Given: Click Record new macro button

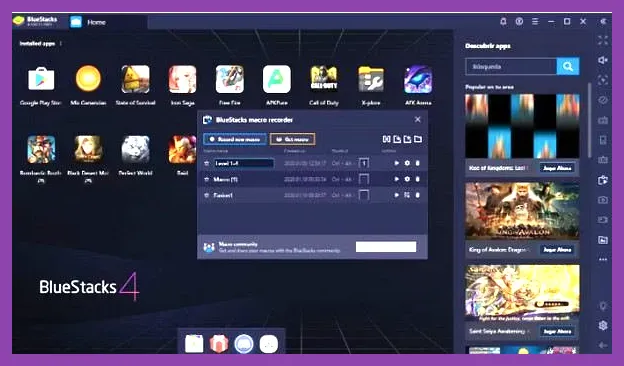Looking at the screenshot, I should pyautogui.click(x=235, y=139).
